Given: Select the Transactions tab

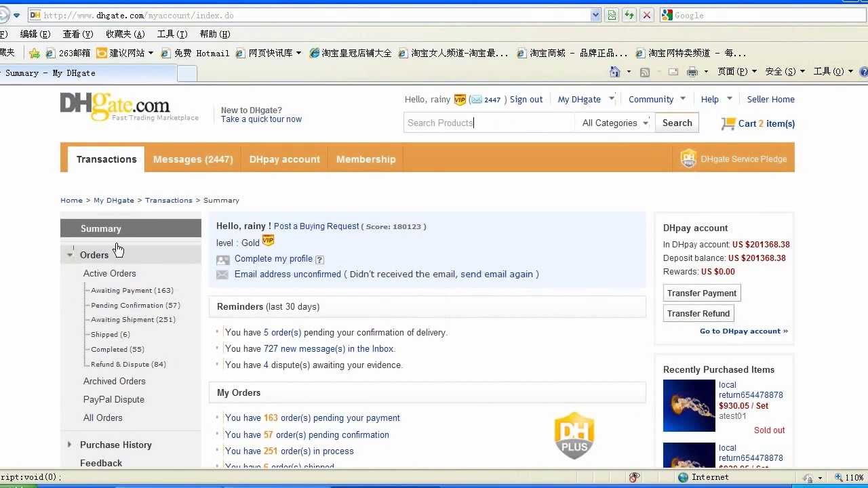Looking at the screenshot, I should pos(106,159).
